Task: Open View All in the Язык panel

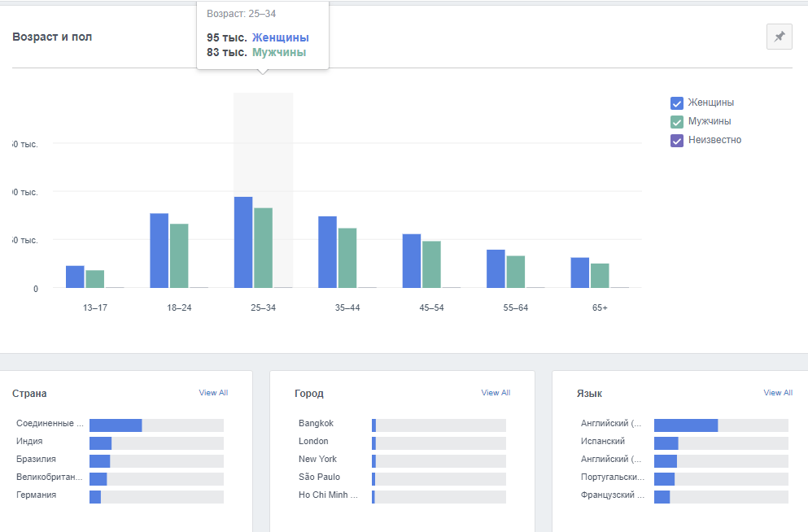Action: 777,393
